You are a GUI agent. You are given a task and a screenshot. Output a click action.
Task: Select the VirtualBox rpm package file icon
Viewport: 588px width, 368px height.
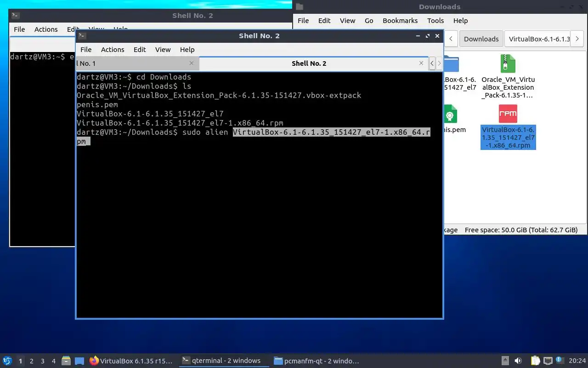point(508,114)
